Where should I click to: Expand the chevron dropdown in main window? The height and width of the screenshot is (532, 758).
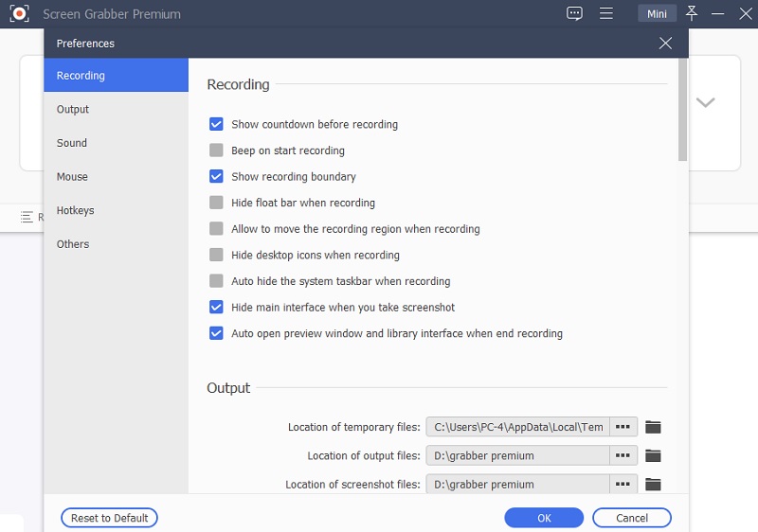tap(705, 102)
